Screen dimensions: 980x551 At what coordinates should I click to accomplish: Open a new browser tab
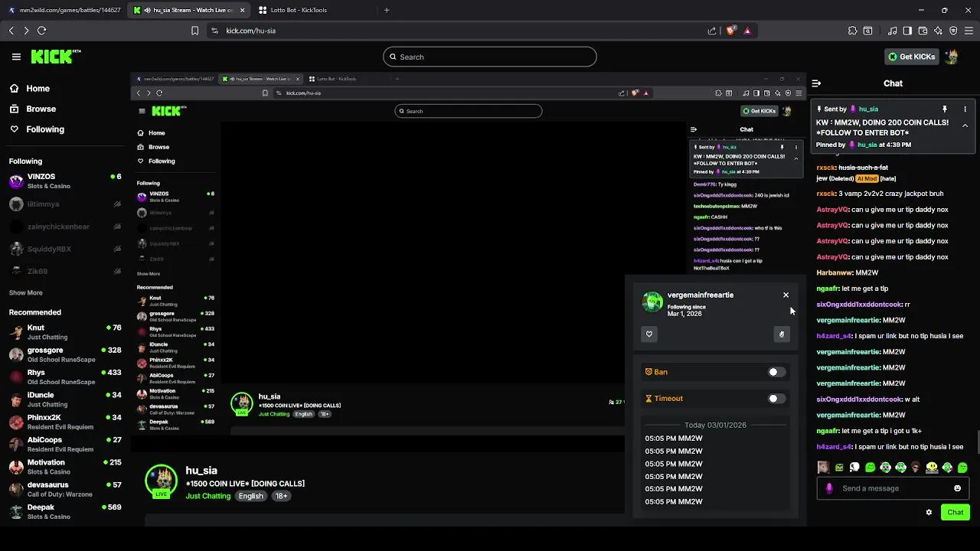coord(387,10)
